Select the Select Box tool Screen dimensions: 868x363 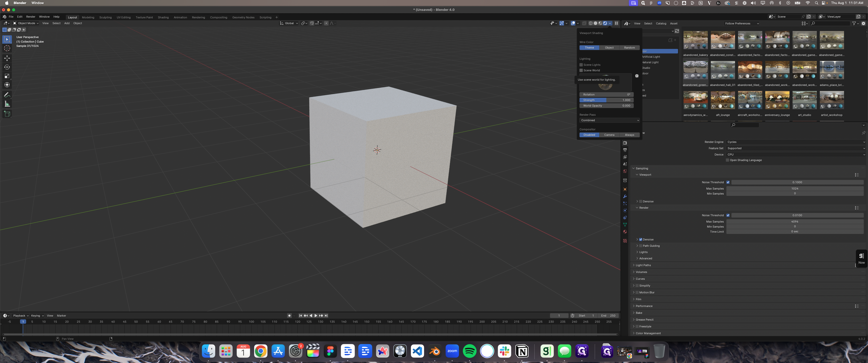[x=7, y=39]
